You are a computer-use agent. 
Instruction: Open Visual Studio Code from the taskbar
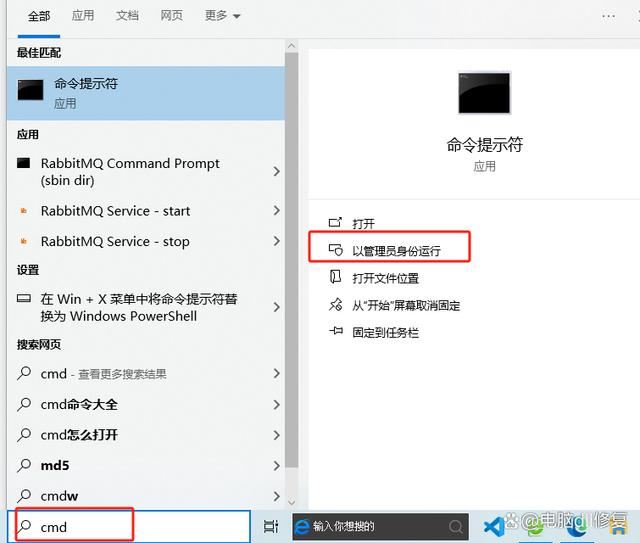tap(492, 526)
